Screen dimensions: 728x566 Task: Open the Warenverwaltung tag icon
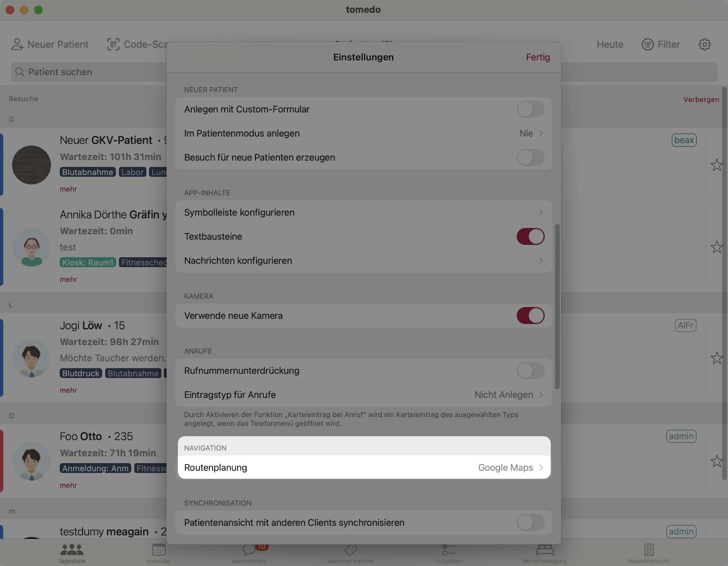coord(350,550)
